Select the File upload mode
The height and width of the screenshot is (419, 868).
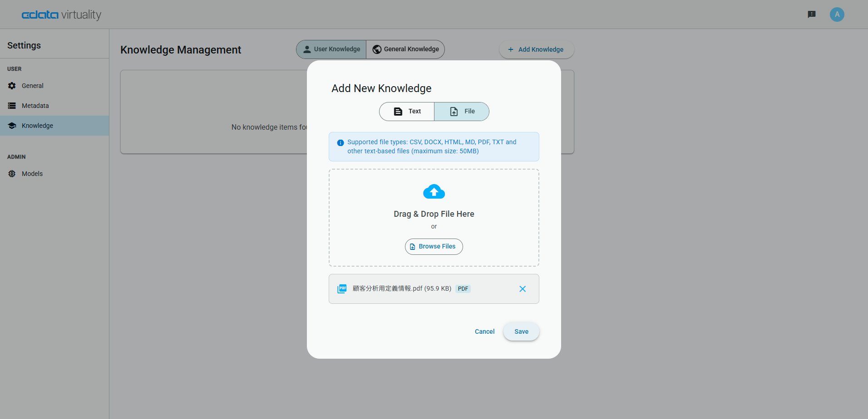click(x=461, y=112)
